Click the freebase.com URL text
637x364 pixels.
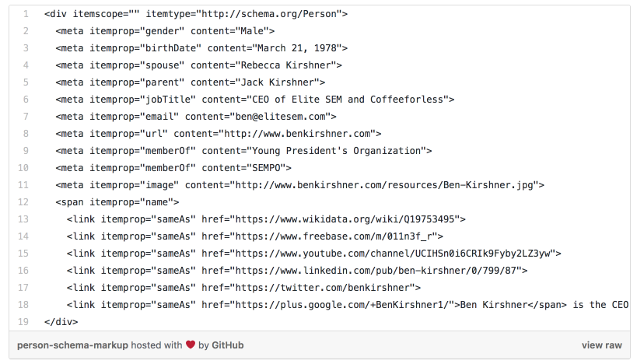tap(334, 236)
